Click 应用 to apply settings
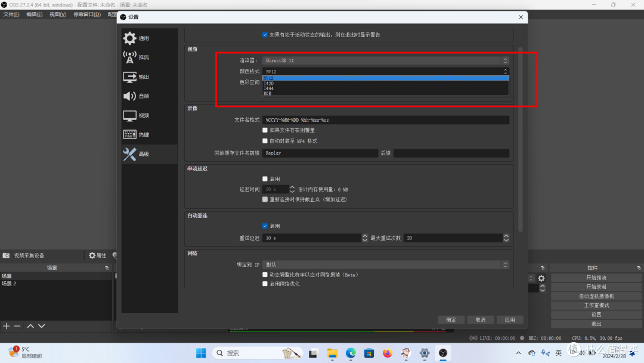This screenshot has width=644, height=363. click(510, 320)
